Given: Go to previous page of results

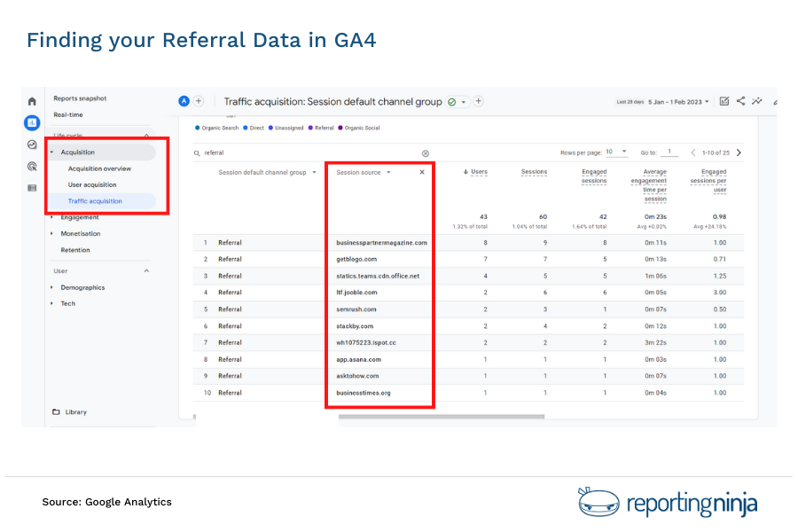Looking at the screenshot, I should tap(693, 153).
